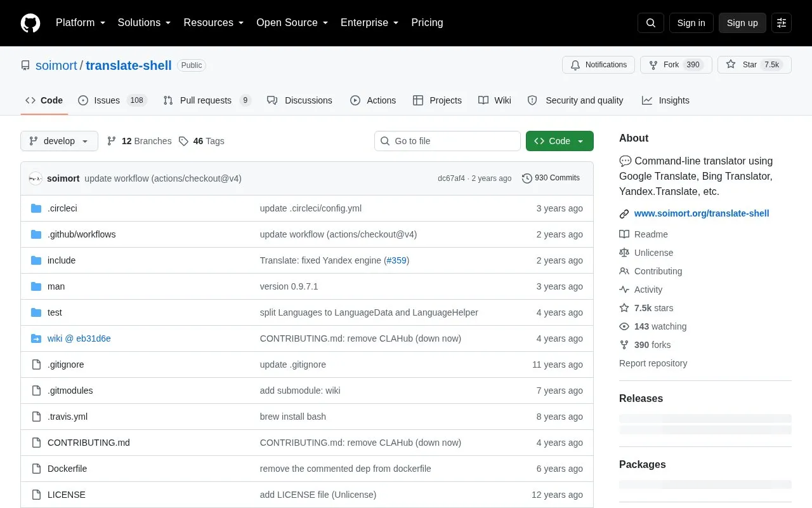This screenshot has width=812, height=508.
Task: Open the develop branch selector dropdown
Action: [59, 141]
